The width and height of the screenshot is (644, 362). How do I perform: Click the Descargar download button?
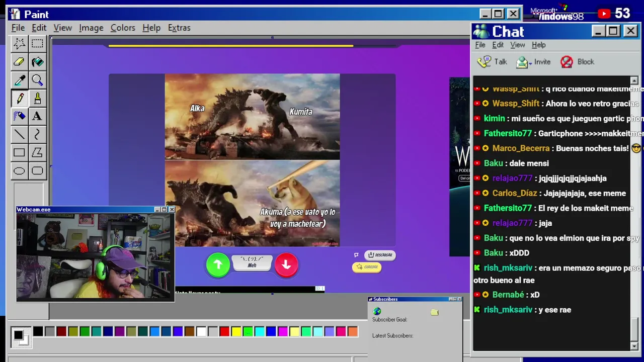tap(380, 255)
